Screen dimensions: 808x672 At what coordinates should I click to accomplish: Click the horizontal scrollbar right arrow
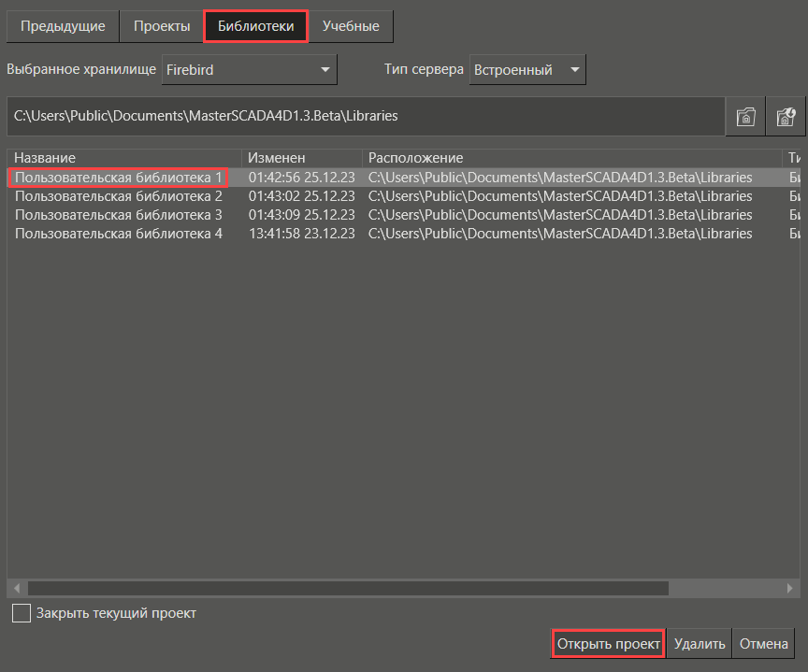[791, 589]
